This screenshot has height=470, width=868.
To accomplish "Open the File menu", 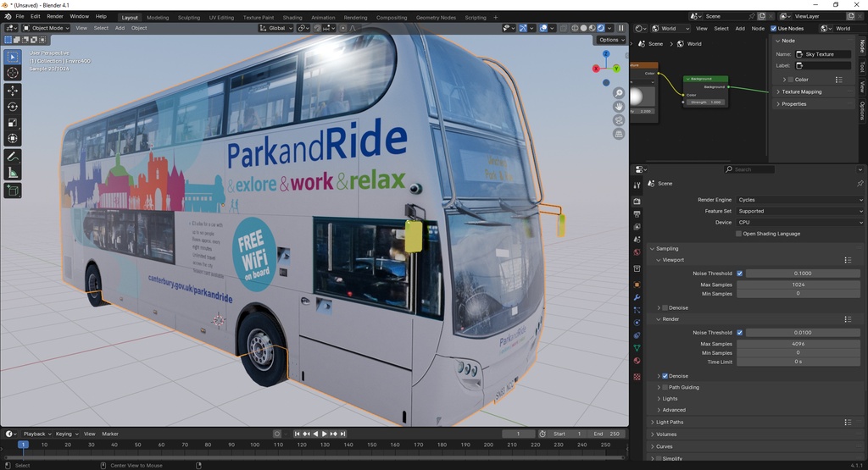I will coord(19,17).
